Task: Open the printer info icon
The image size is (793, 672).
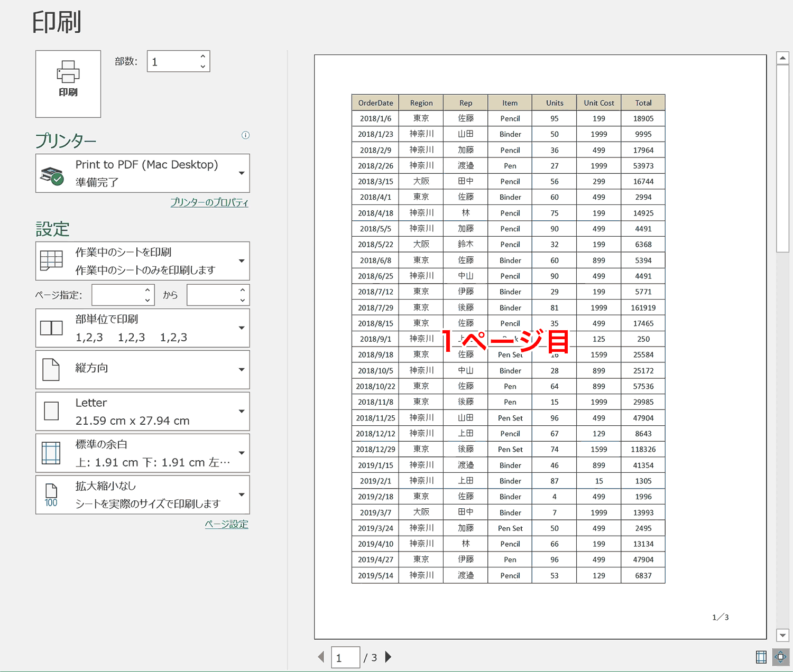Action: click(x=245, y=135)
